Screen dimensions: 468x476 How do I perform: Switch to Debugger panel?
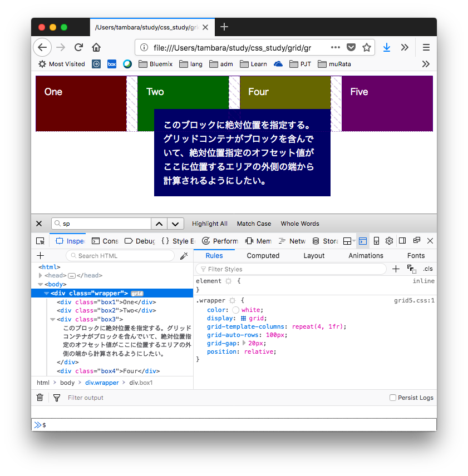pyautogui.click(x=140, y=241)
